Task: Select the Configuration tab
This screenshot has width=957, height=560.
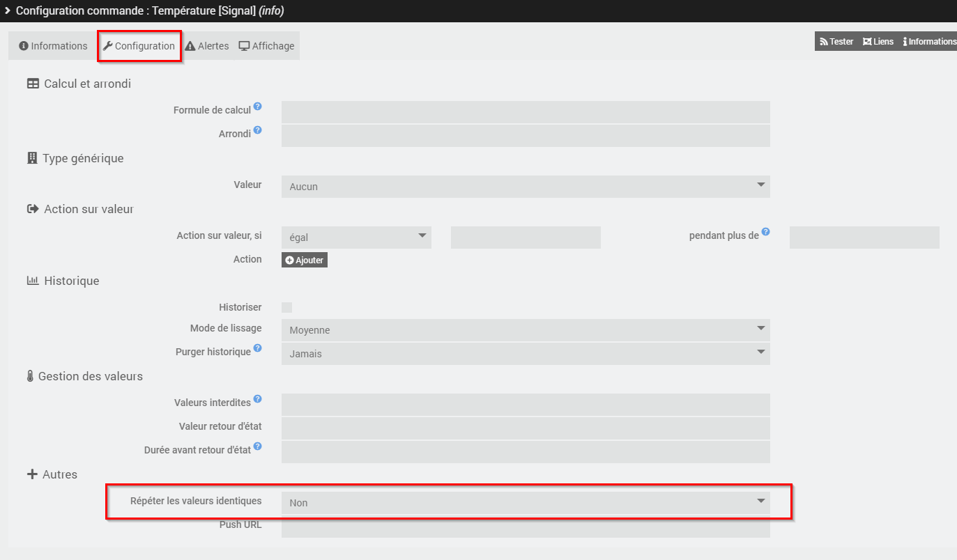Action: pos(139,46)
